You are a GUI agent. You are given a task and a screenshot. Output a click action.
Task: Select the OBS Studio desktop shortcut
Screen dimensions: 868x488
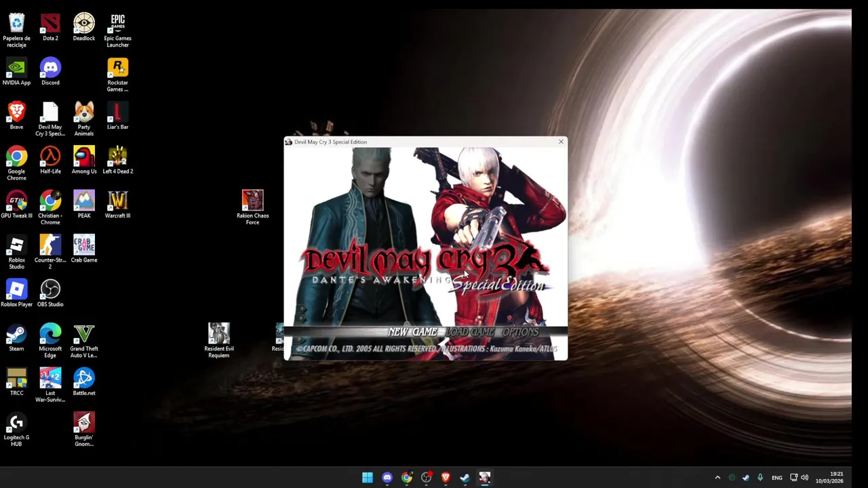click(50, 293)
